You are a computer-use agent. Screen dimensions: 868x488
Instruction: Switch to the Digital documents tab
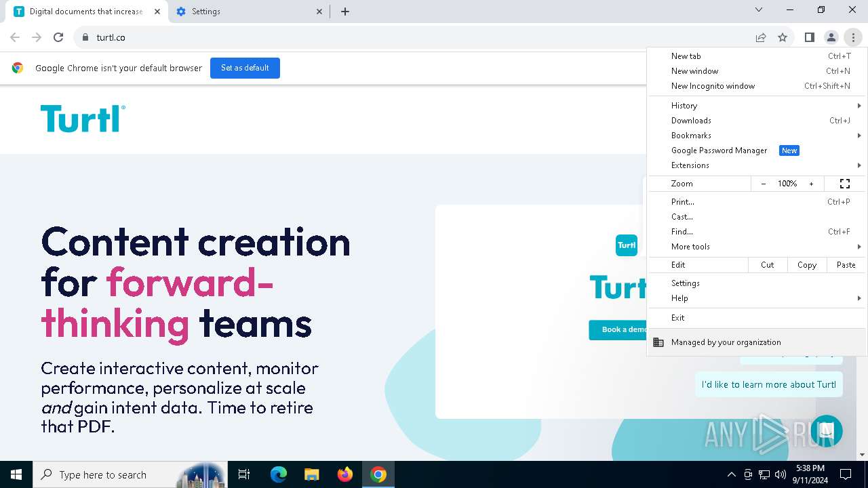coord(87,12)
